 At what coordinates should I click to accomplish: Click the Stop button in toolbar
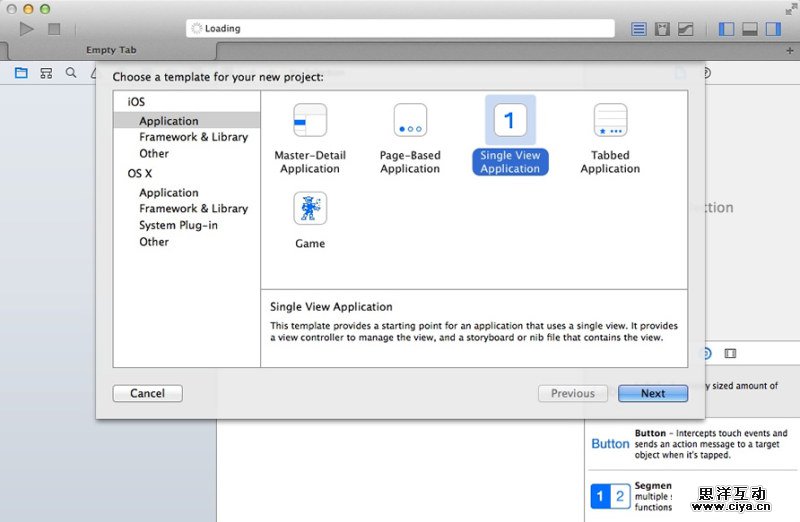54,29
